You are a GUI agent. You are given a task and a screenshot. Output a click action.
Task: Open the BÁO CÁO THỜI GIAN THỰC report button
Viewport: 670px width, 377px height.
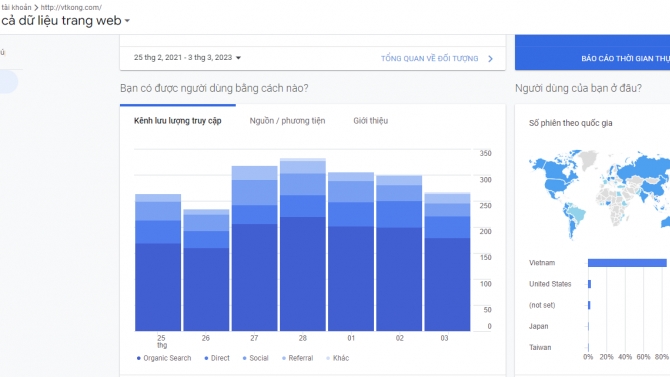pyautogui.click(x=592, y=53)
